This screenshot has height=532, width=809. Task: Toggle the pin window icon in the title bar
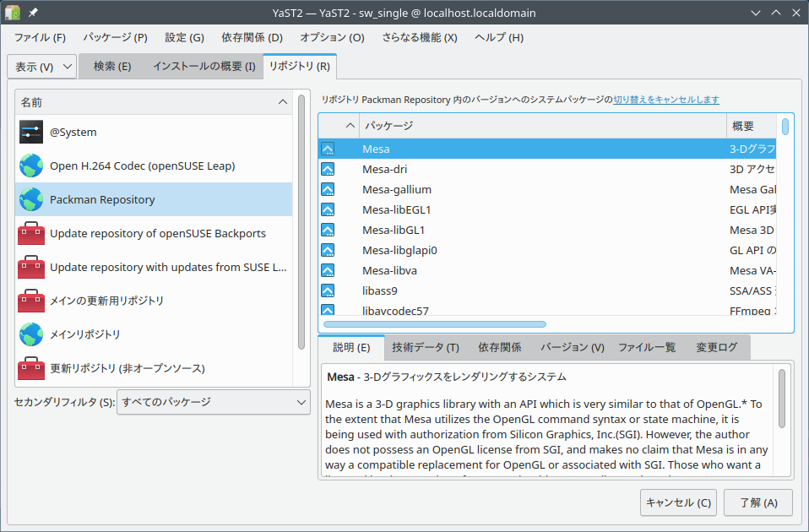[x=33, y=13]
